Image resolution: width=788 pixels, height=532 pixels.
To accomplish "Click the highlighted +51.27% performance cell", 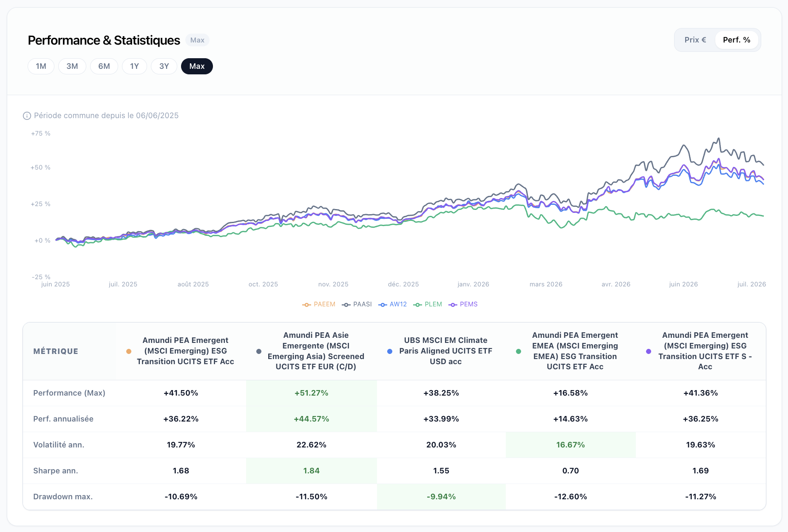I will tap(312, 393).
